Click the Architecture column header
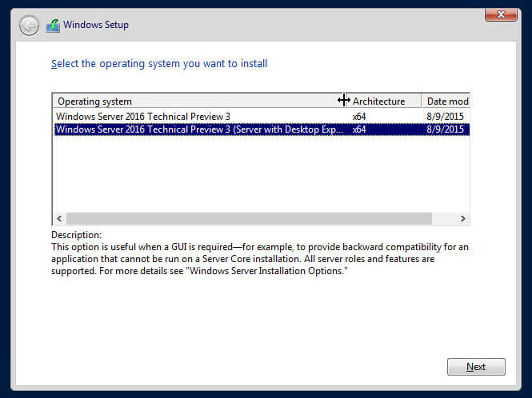Viewport: 532px width, 398px height. [382, 101]
